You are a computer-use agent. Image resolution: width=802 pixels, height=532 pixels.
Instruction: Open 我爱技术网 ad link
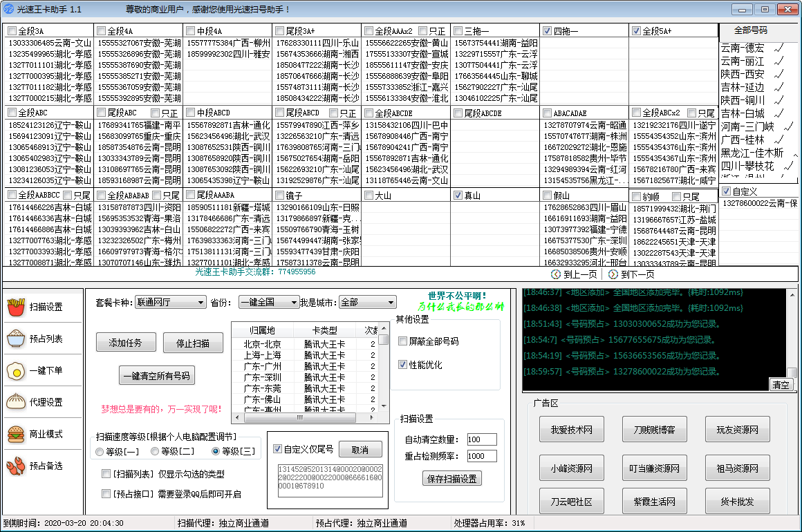click(x=571, y=430)
